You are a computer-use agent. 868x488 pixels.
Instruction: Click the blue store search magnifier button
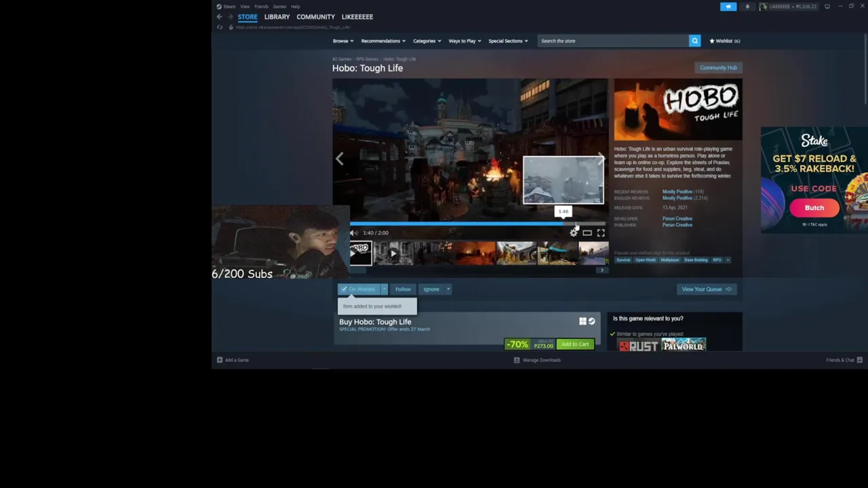click(x=694, y=41)
